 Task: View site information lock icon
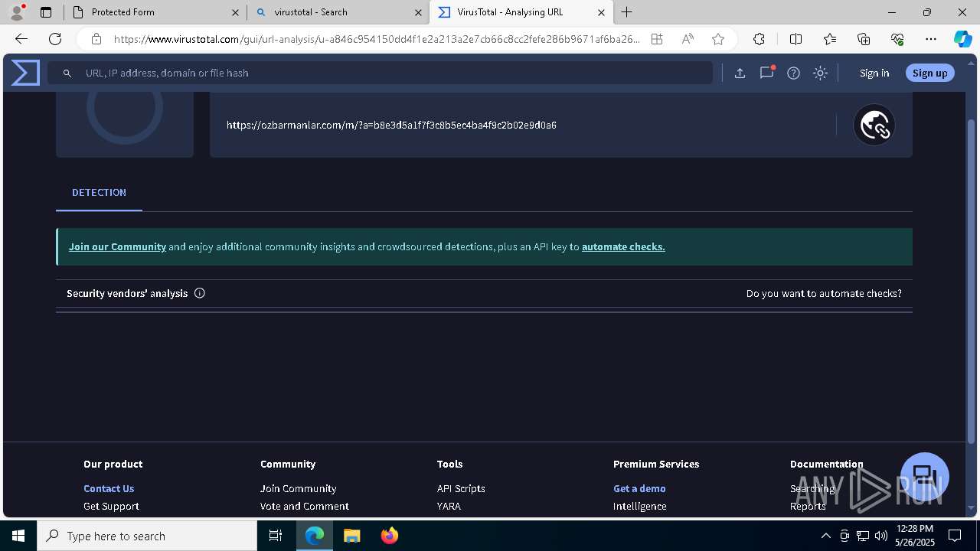(x=96, y=39)
